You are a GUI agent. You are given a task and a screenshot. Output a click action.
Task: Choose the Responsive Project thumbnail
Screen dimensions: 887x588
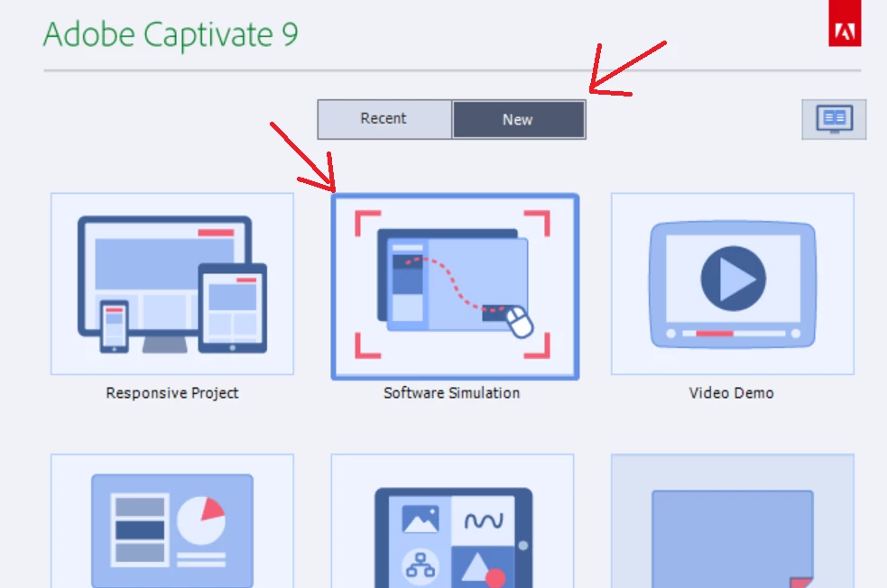click(172, 284)
